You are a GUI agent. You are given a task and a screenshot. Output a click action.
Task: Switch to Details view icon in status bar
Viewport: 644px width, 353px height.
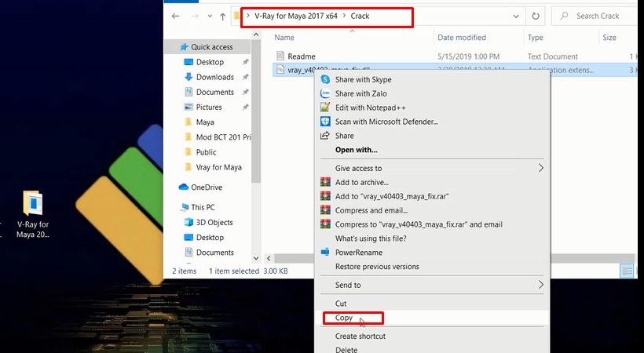pyautogui.click(x=627, y=271)
